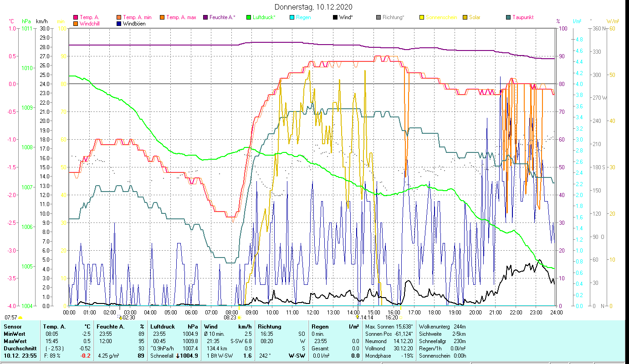Click the Sonnenschein legend label
Viewport: 629px width, 364px height.
(441, 17)
